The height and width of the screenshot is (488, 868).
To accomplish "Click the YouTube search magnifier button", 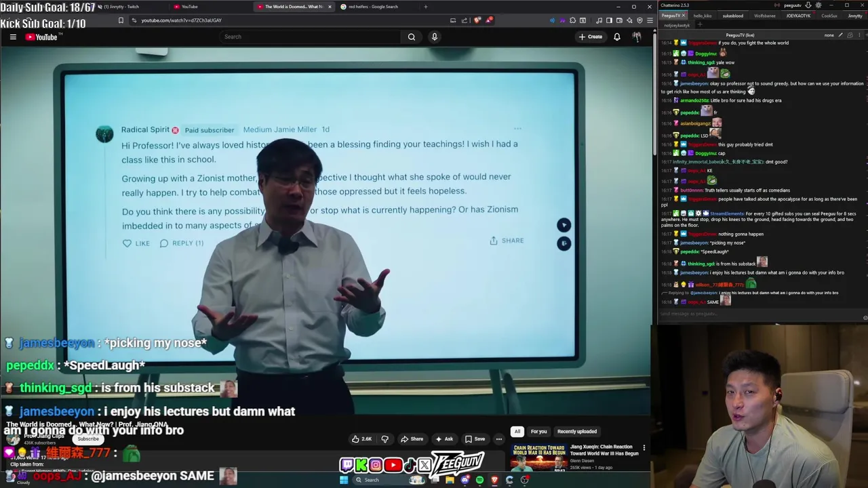I will (411, 37).
